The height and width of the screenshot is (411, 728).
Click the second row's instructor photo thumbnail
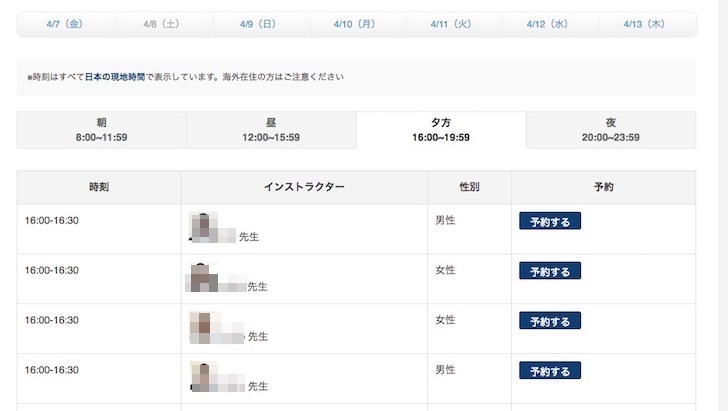203,277
